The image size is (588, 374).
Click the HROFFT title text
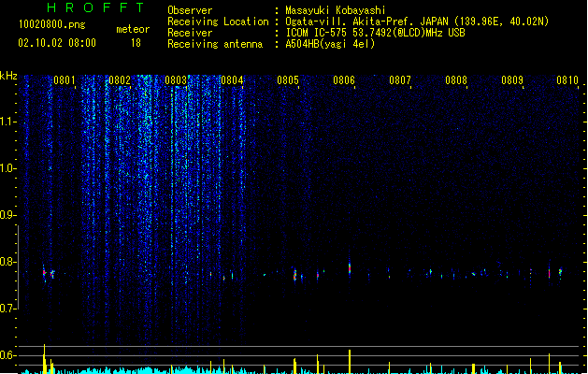pos(95,7)
